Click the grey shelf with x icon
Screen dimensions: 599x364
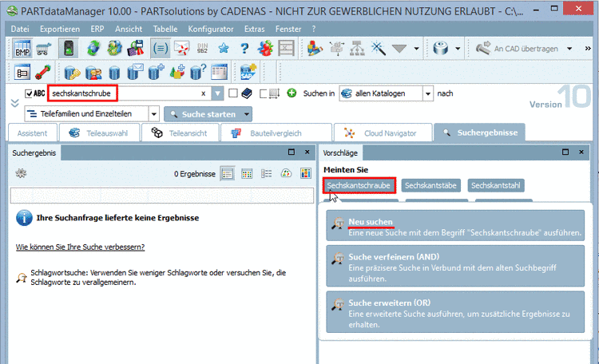click(287, 49)
